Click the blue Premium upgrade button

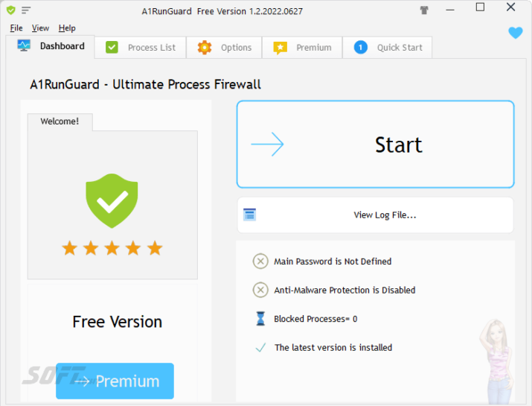coord(115,381)
